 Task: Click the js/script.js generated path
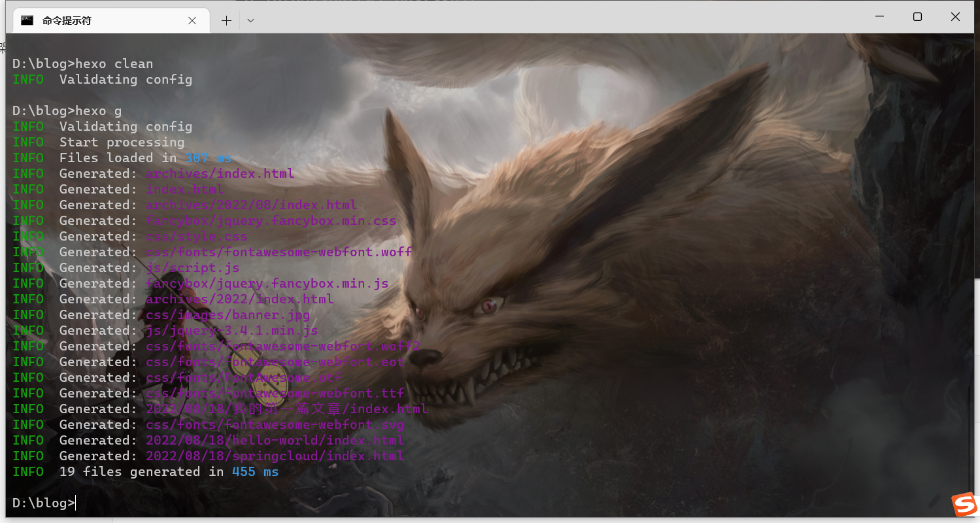tap(194, 267)
